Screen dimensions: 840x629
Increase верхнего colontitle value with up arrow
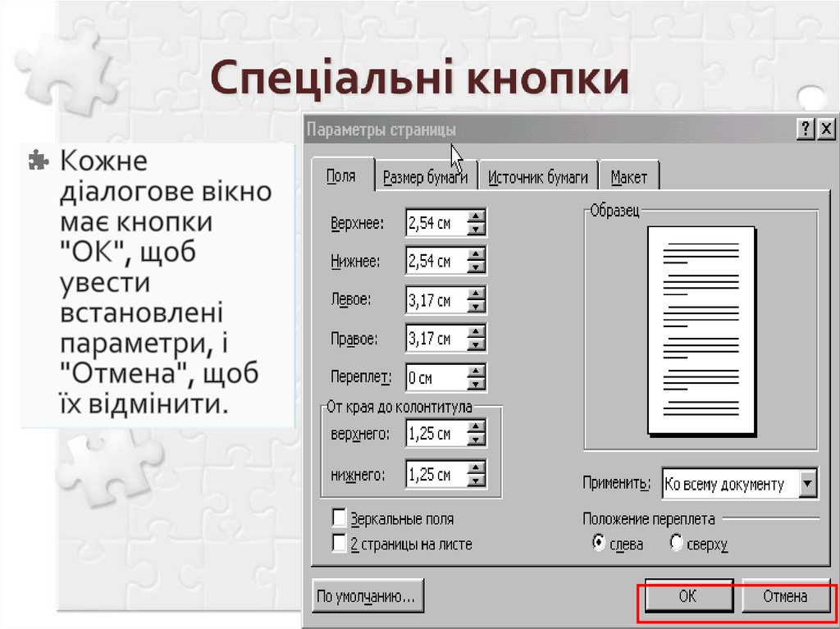[x=476, y=428]
